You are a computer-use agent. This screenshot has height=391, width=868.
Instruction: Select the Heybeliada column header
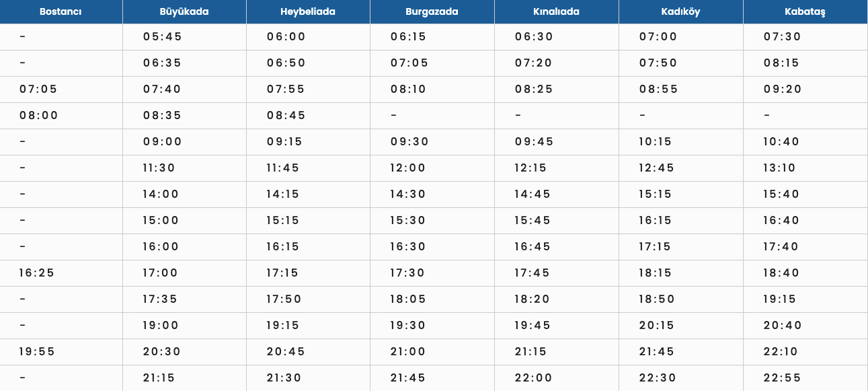[x=308, y=11]
